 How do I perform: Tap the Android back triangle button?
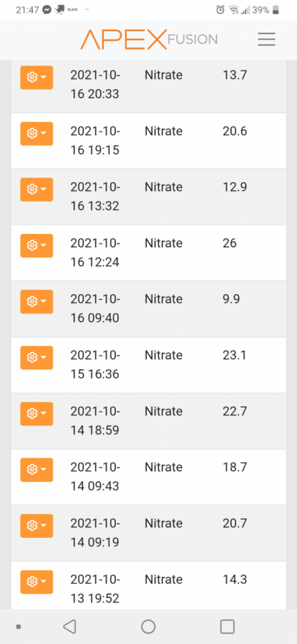[x=69, y=626]
